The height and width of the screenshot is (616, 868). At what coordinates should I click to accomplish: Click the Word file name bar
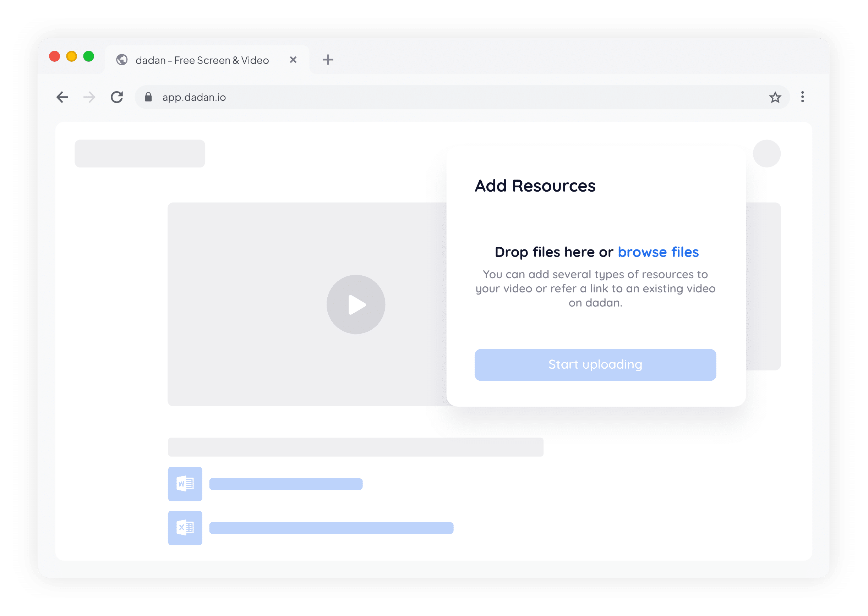pyautogui.click(x=286, y=484)
